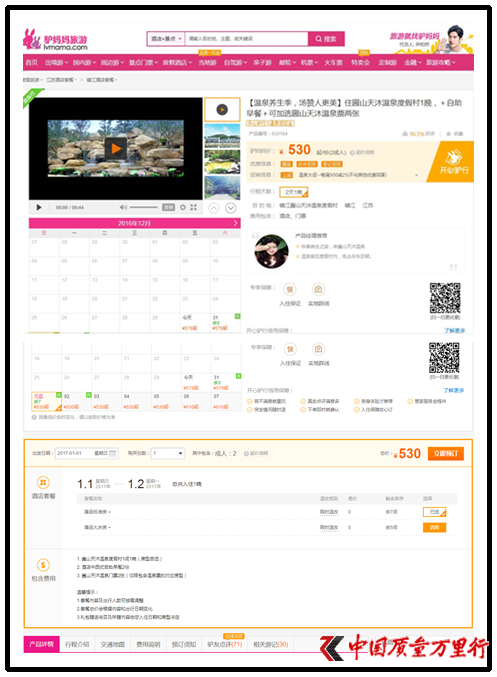Screen dimensions: 497x677
Task: Open the 酒店+景点 search category dropdown
Action: [166, 39]
